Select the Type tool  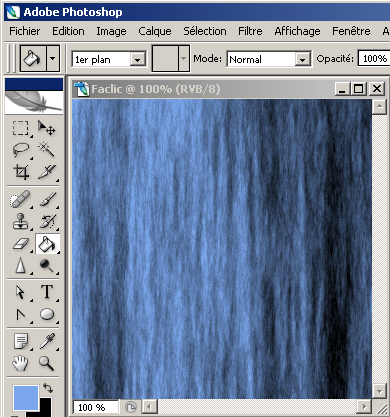47,292
